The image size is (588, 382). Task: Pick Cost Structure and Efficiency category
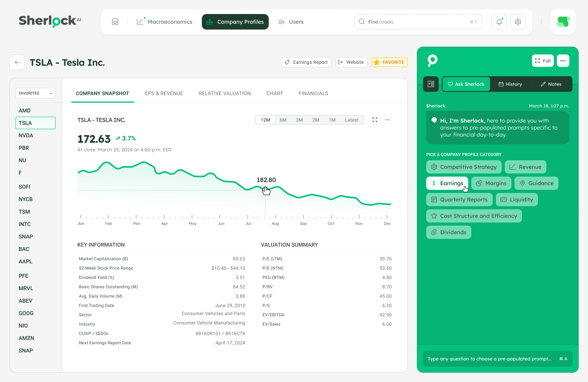click(x=474, y=216)
